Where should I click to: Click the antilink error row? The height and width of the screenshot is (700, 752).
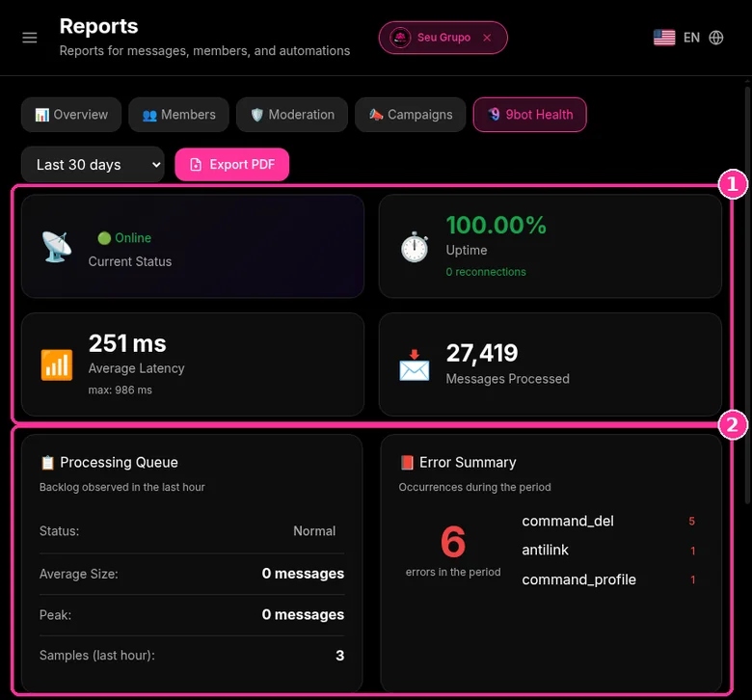coord(608,551)
